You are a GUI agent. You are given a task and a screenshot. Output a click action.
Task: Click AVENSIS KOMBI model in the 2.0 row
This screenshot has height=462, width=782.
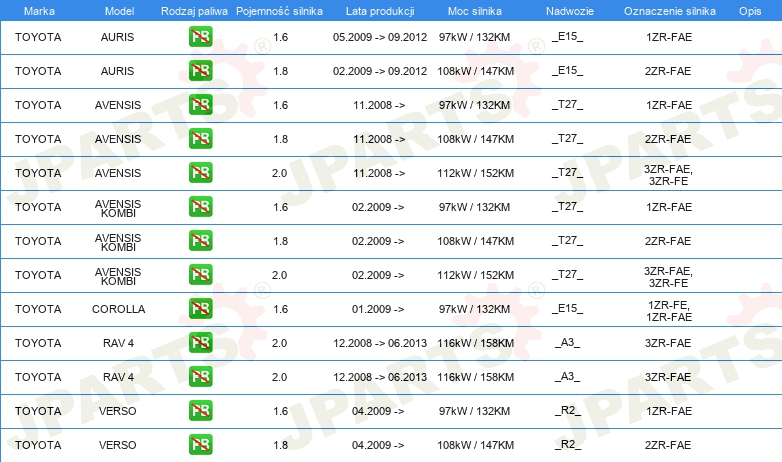click(118, 276)
